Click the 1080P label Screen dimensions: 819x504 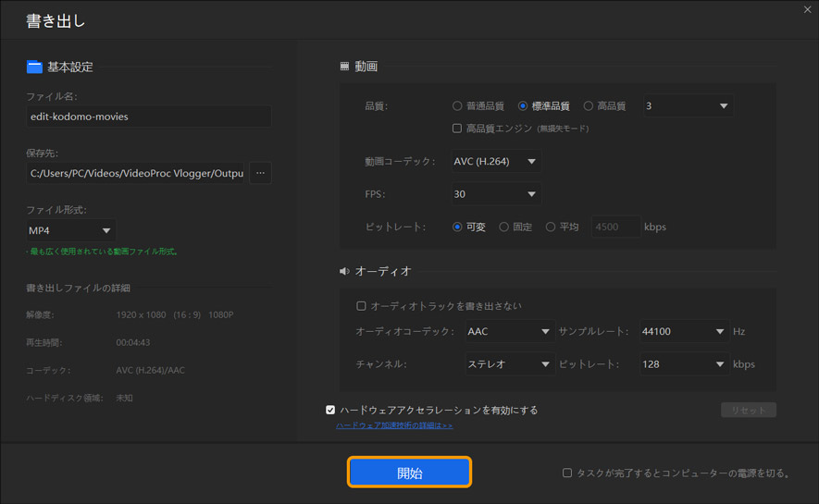pyautogui.click(x=221, y=314)
